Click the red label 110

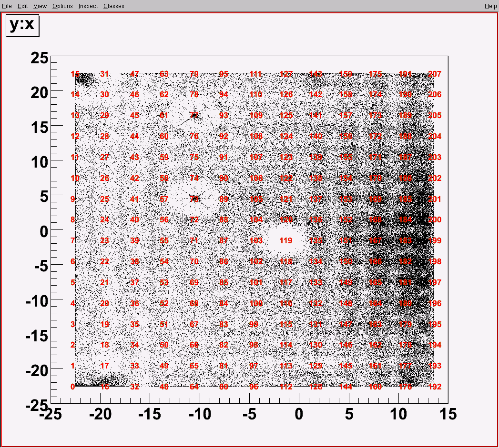pos(256,94)
